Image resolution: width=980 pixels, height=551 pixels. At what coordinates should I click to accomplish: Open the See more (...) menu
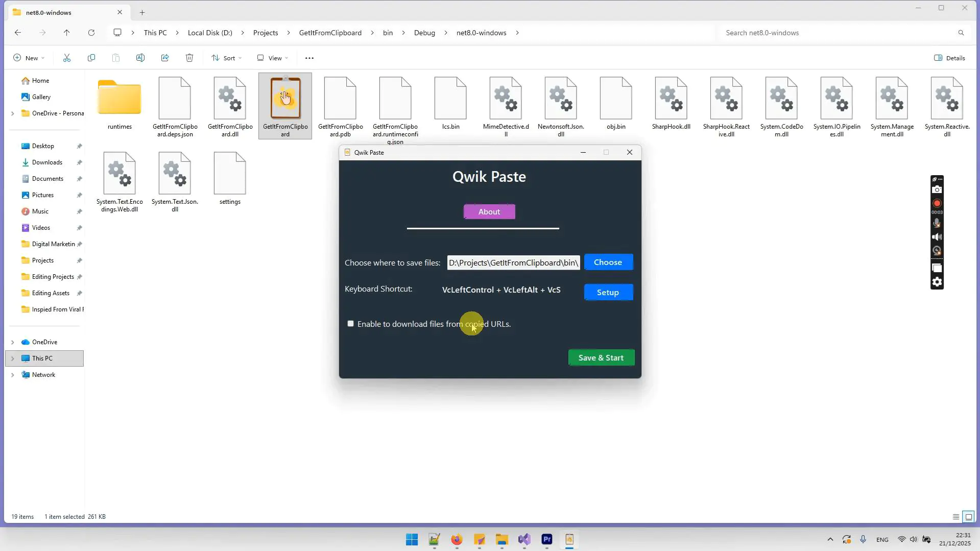[x=309, y=58]
